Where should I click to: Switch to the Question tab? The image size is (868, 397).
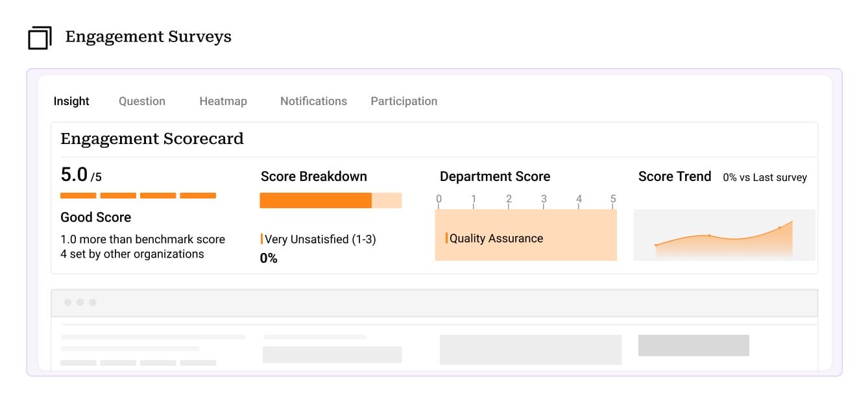(x=141, y=101)
